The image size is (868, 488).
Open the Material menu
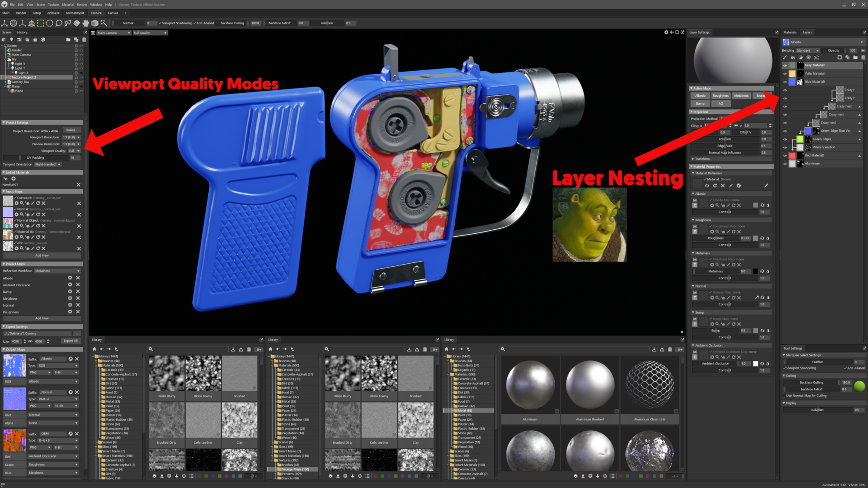click(x=68, y=4)
